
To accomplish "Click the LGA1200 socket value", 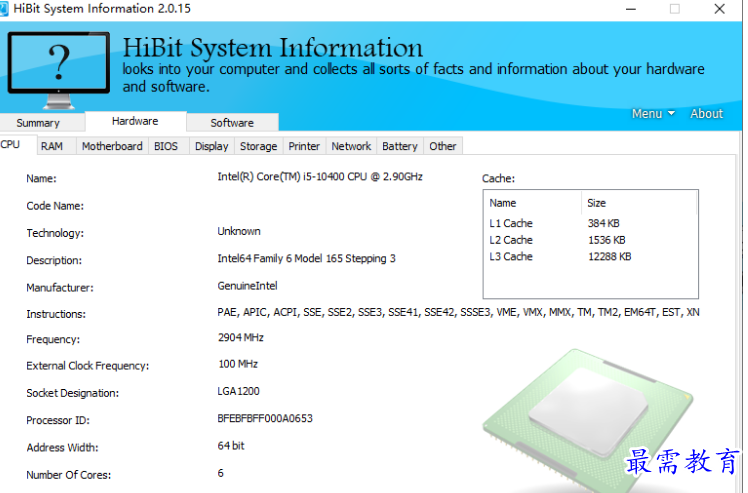I will pyautogui.click(x=238, y=391).
